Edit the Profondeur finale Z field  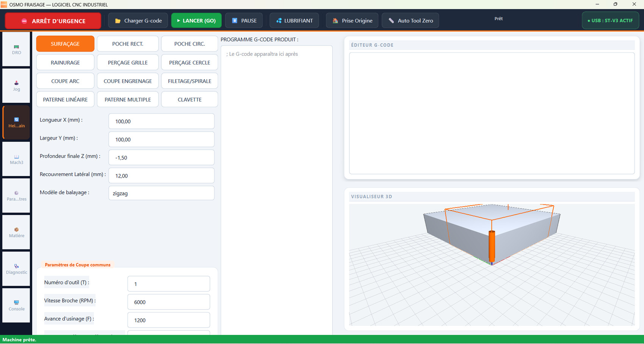point(161,157)
